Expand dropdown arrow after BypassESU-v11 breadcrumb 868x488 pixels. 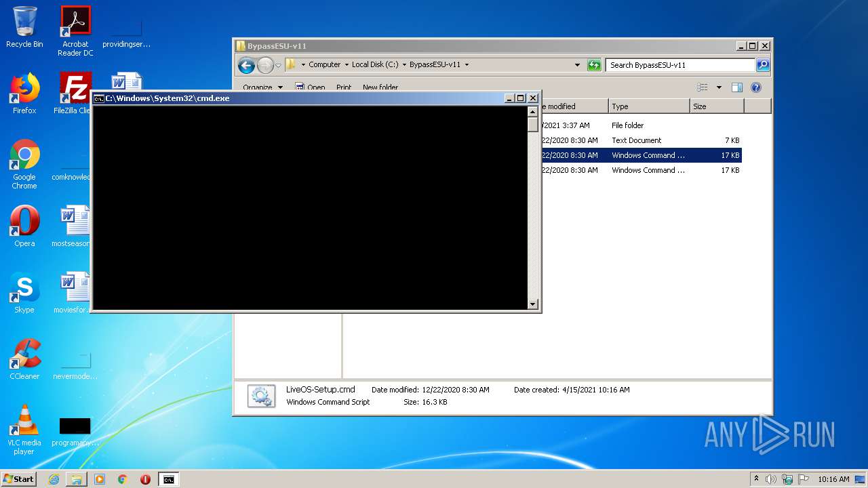[x=467, y=65]
